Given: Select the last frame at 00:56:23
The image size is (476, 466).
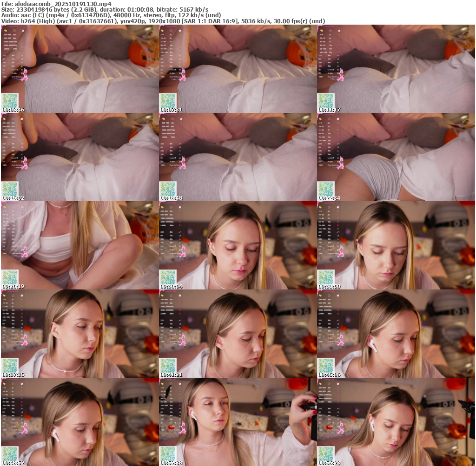Looking at the screenshot, I should click(x=396, y=422).
